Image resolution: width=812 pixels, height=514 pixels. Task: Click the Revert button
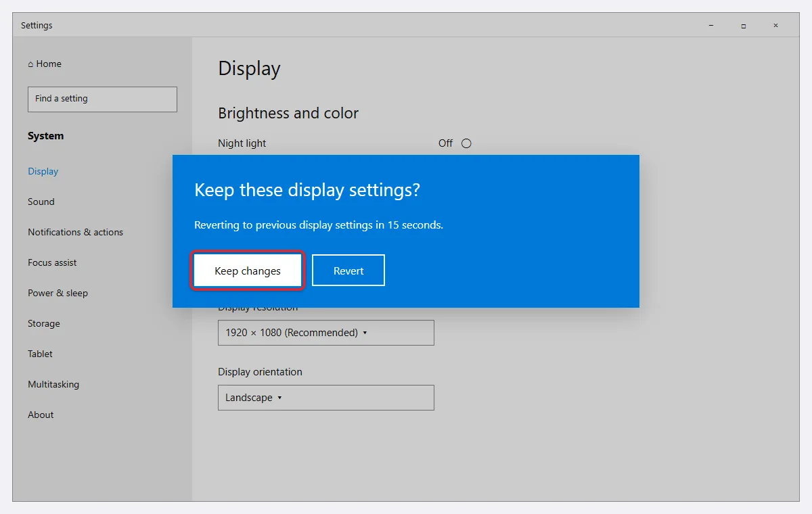coord(348,271)
